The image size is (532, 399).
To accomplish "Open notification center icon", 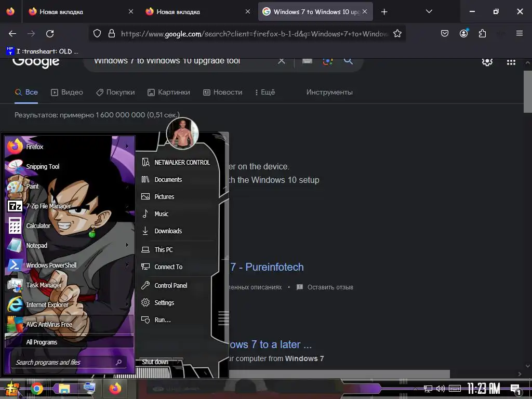I will (x=516, y=390).
